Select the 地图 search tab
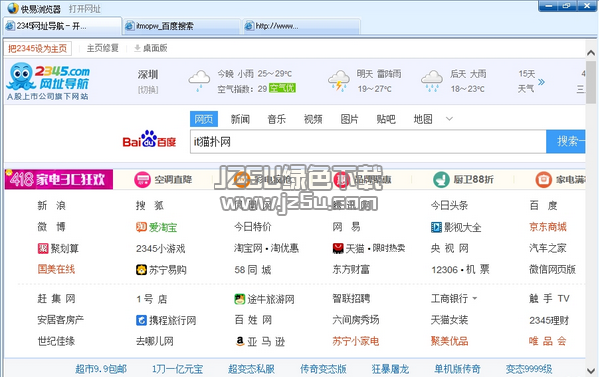This screenshot has width=599, height=377. 423,119
